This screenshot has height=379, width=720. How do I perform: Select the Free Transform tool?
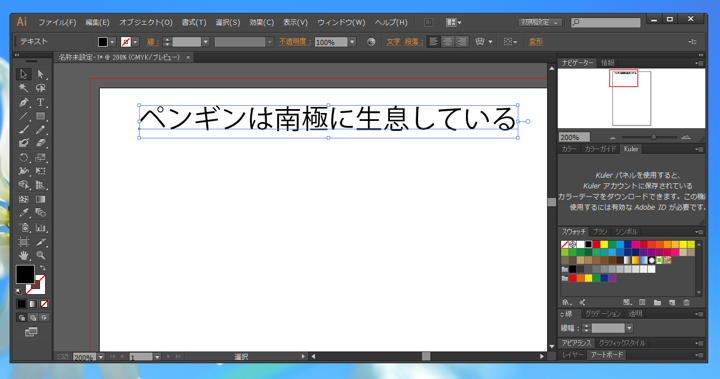point(40,171)
